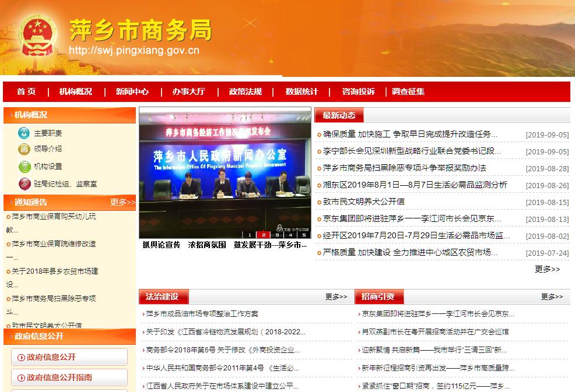Image resolution: width=575 pixels, height=392 pixels.
Task: Open the 最新动态 tab header
Action: point(339,115)
